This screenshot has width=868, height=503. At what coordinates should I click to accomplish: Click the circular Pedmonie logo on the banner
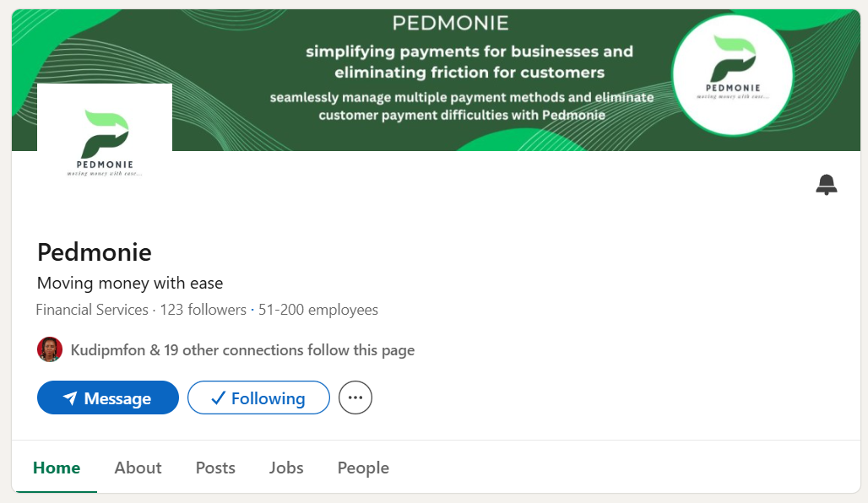733,74
